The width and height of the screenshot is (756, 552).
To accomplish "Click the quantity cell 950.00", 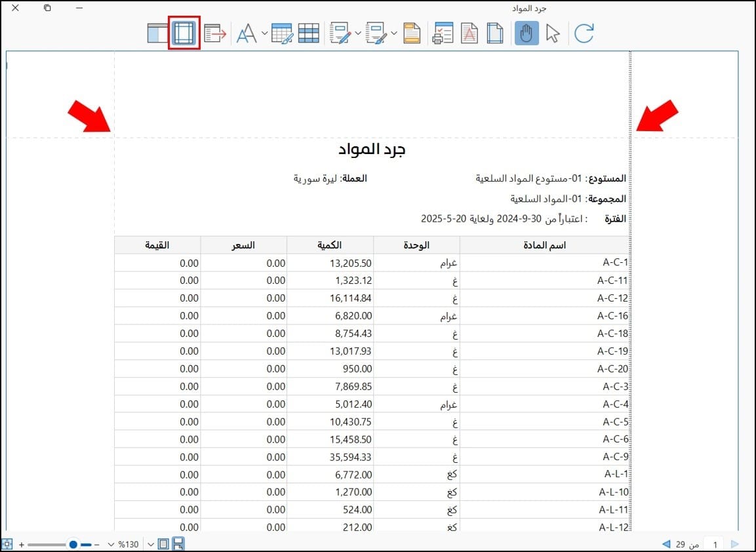I will [x=330, y=369].
